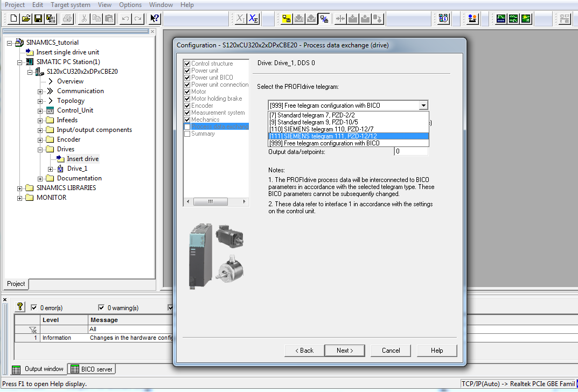
Task: Toggle the Control structure step checkbox
Action: click(x=187, y=64)
